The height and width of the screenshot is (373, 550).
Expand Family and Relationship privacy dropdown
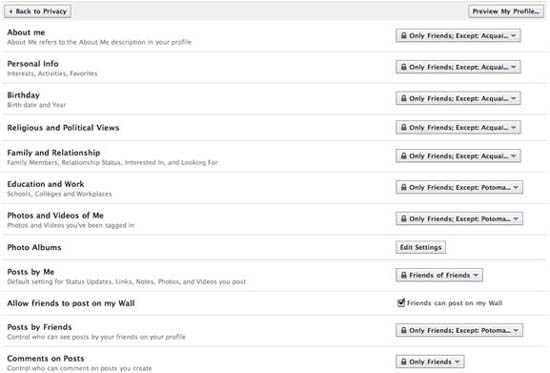coord(458,156)
